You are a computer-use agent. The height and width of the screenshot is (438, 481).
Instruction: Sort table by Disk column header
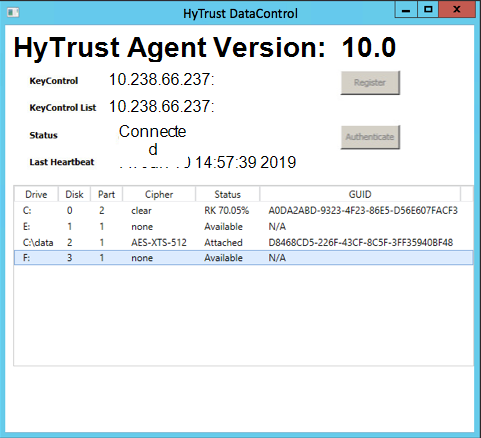pos(74,194)
